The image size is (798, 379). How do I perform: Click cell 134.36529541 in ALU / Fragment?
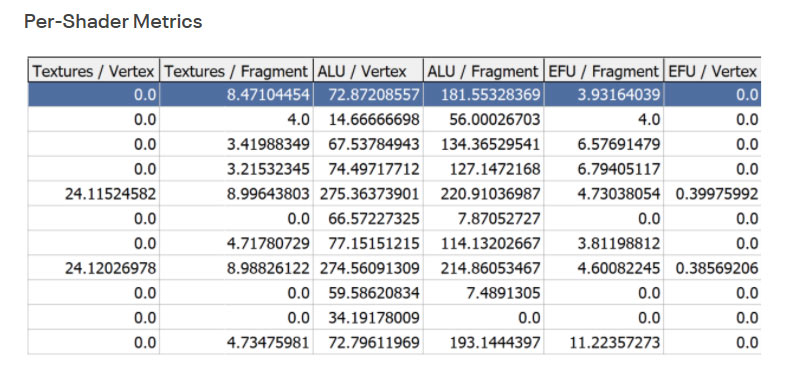483,144
